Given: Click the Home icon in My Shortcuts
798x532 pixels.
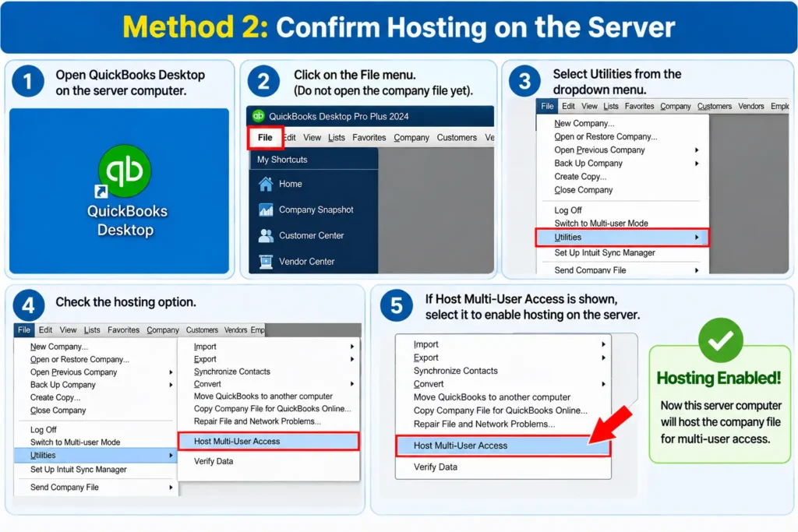Looking at the screenshot, I should 266,184.
